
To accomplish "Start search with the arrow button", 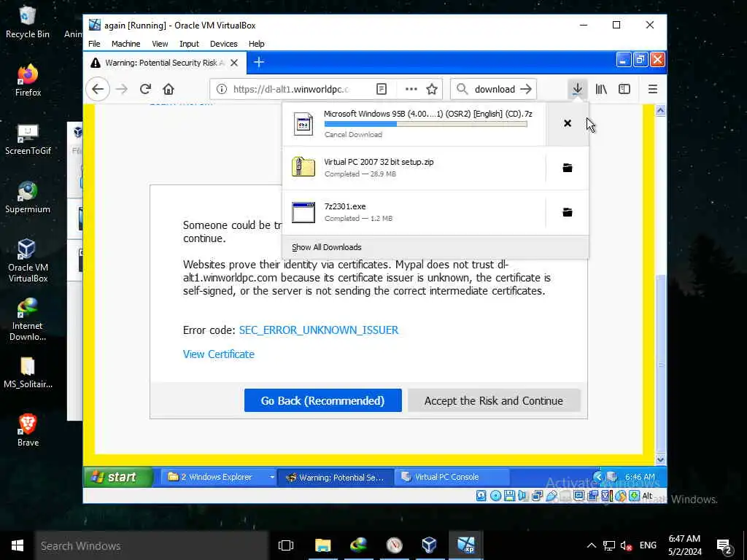I will pos(526,89).
